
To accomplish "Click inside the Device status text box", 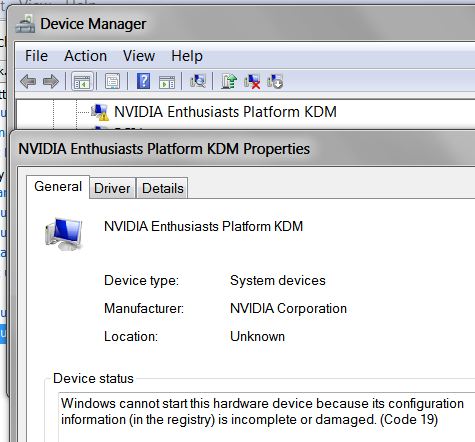I will (x=267, y=417).
